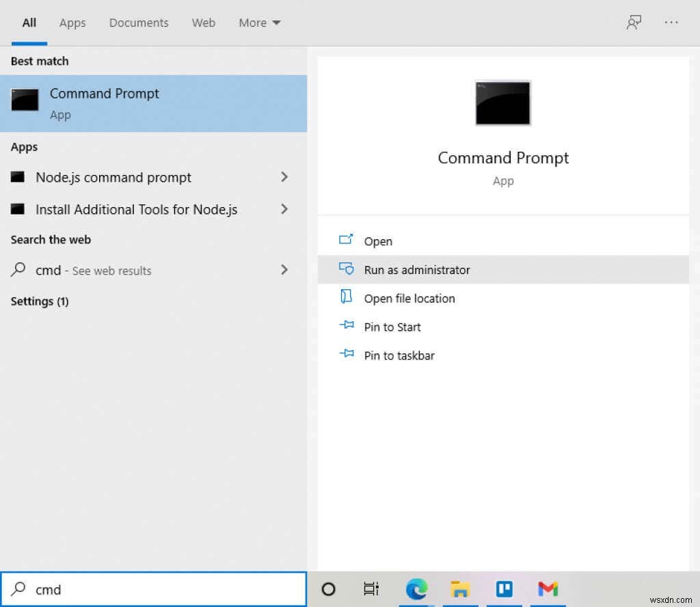Click the Node.js command prompt icon
This screenshot has height=607, width=700.
(18, 177)
